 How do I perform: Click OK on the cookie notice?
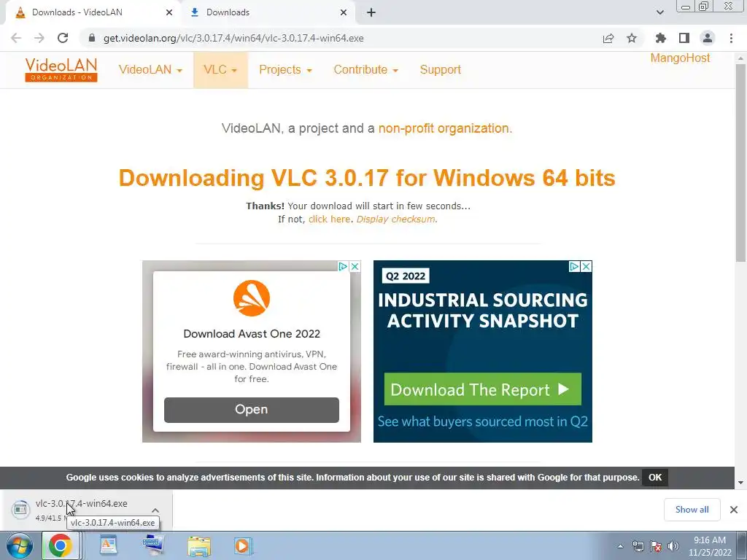coord(655,477)
